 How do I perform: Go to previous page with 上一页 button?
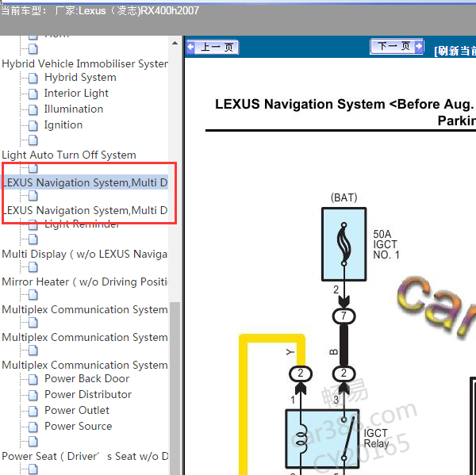213,48
